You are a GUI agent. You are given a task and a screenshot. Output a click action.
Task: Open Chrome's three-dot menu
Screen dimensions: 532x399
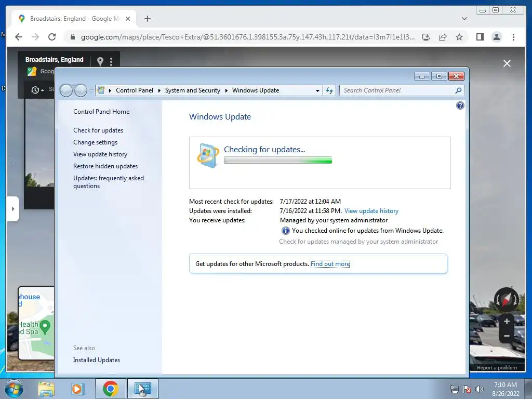click(513, 37)
